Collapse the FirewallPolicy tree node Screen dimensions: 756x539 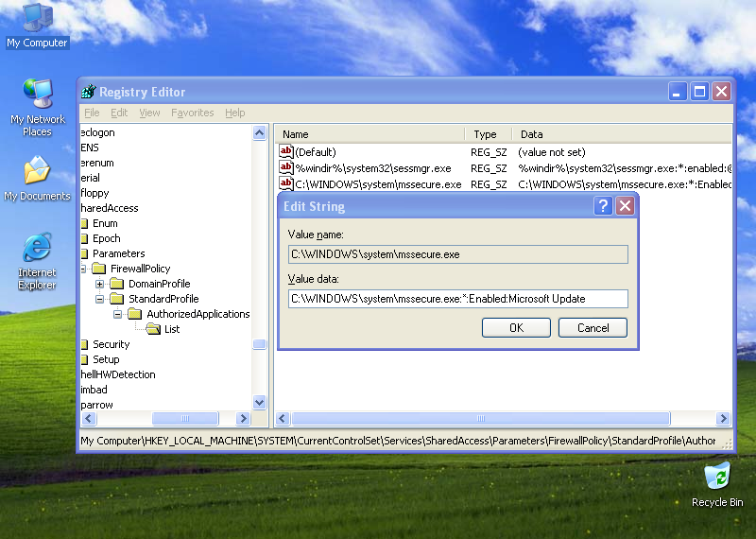pyautogui.click(x=83, y=269)
